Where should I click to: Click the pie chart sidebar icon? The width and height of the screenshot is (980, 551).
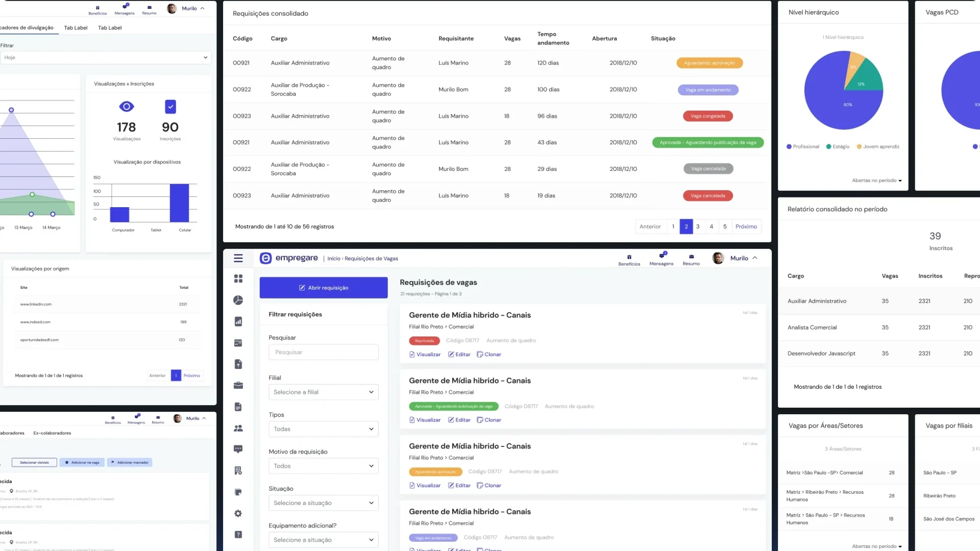coord(238,300)
